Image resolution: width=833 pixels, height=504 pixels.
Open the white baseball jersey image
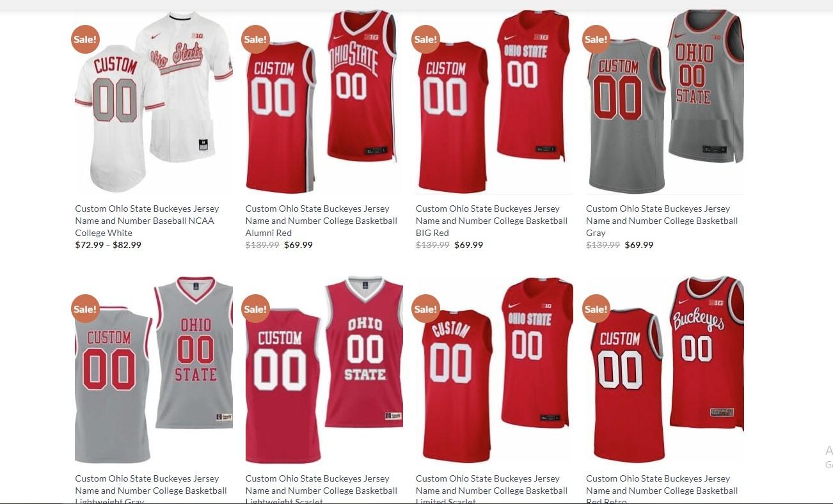(x=154, y=102)
